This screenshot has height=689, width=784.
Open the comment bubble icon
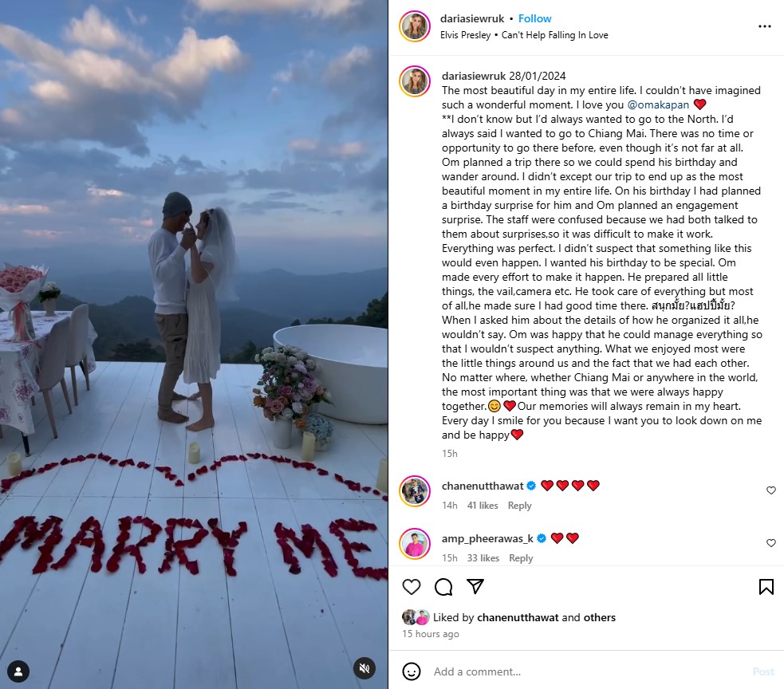coord(443,586)
